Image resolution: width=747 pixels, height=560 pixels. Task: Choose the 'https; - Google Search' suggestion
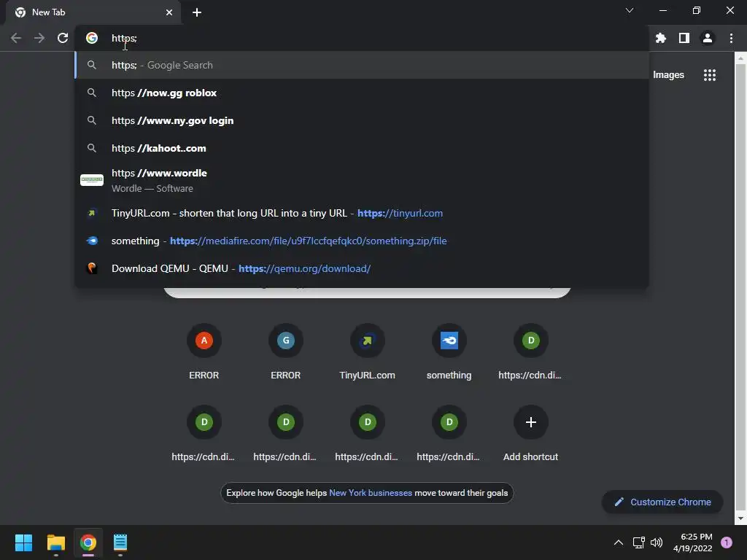click(x=362, y=65)
